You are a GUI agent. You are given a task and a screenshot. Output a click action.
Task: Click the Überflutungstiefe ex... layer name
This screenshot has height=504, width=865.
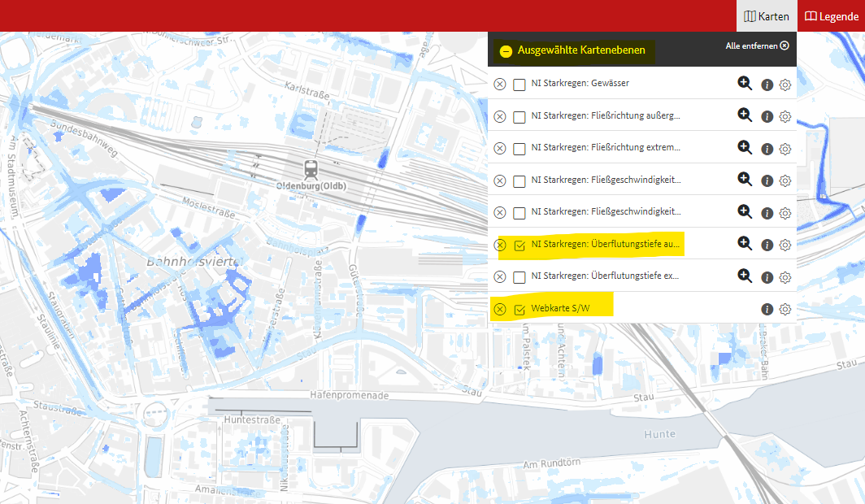[x=605, y=276]
